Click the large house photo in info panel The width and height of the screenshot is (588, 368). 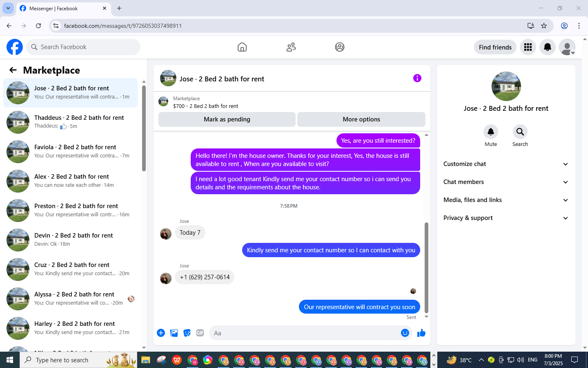(506, 86)
